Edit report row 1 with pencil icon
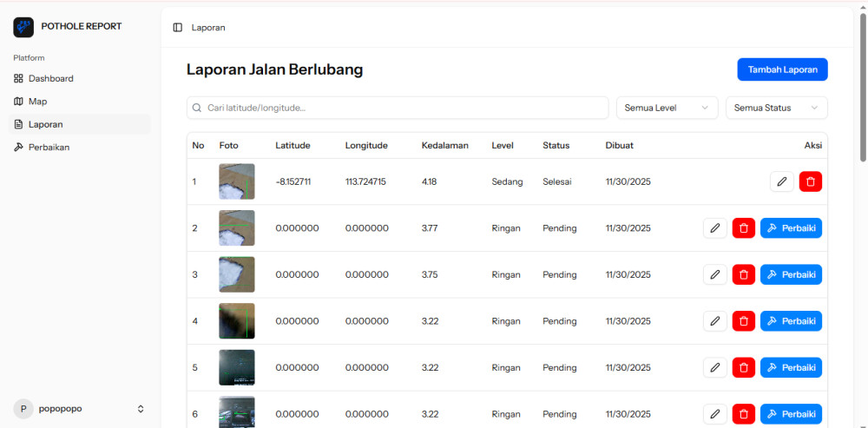The height and width of the screenshot is (428, 868). tap(781, 181)
